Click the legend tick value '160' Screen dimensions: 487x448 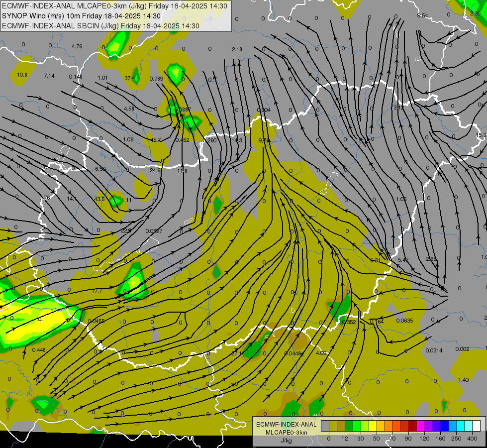(440, 439)
